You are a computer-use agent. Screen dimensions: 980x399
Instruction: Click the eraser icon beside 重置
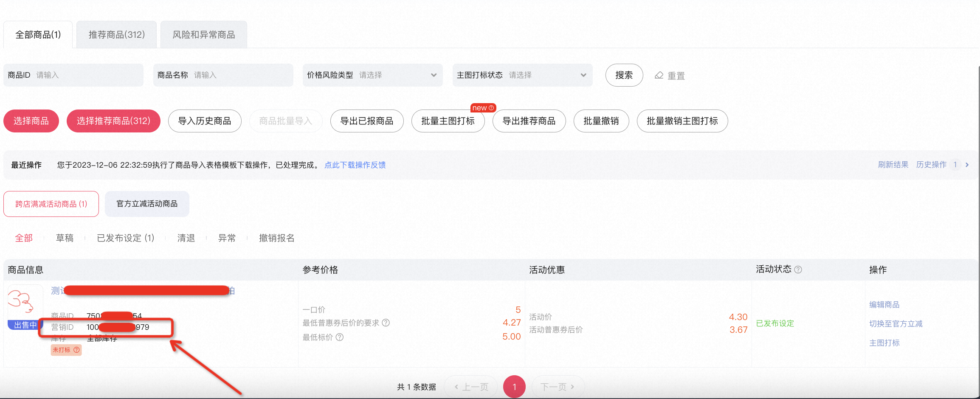(x=659, y=76)
